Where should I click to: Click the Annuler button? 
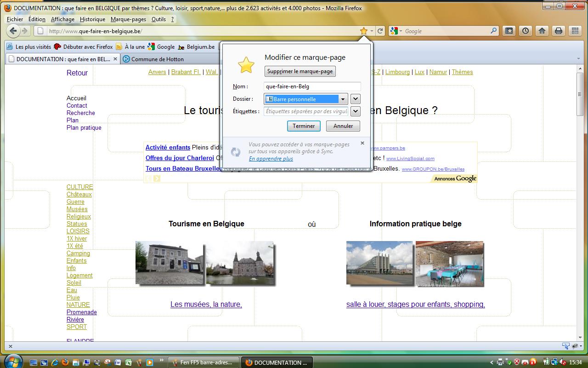coord(343,126)
